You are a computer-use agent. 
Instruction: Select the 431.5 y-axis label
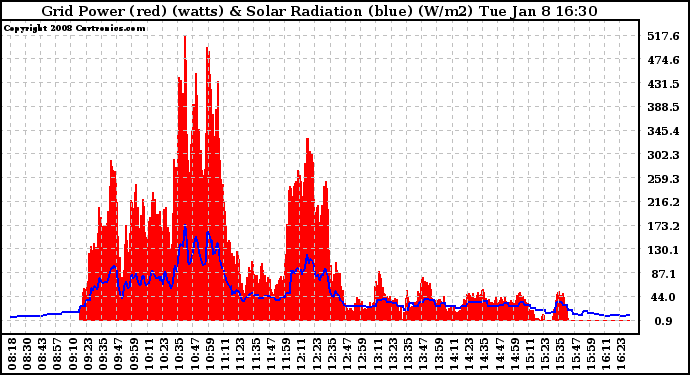663,84
